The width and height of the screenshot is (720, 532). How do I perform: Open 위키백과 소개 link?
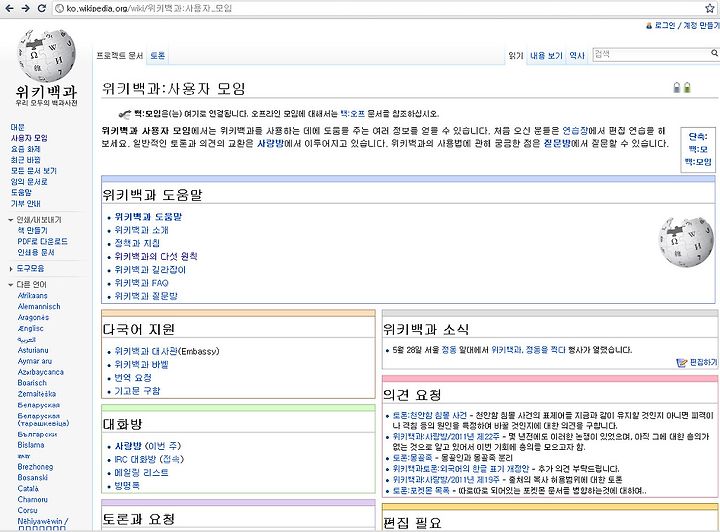(x=141, y=230)
